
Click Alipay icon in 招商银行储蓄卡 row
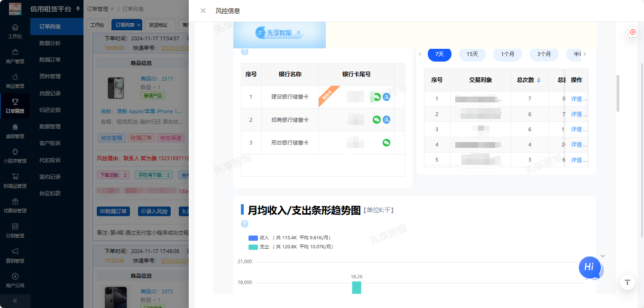pyautogui.click(x=386, y=119)
